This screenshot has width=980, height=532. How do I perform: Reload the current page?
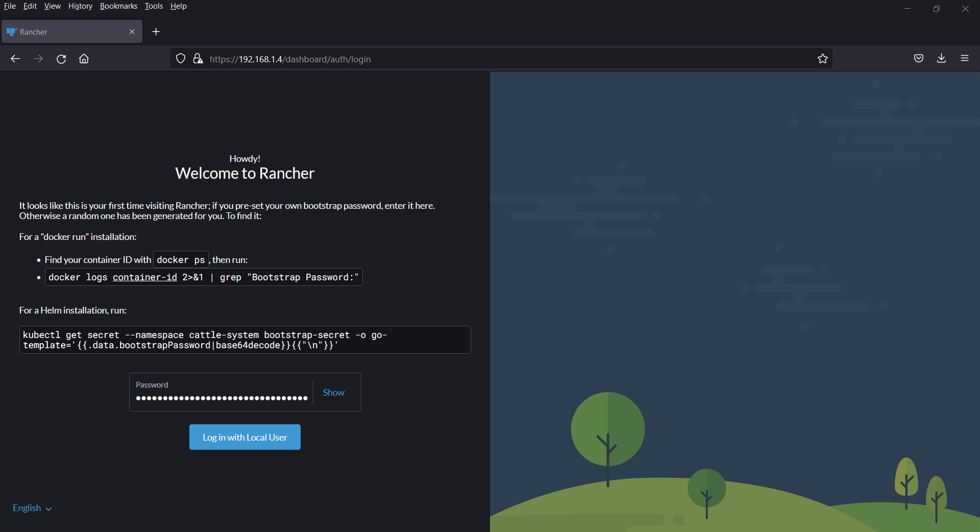tap(61, 59)
